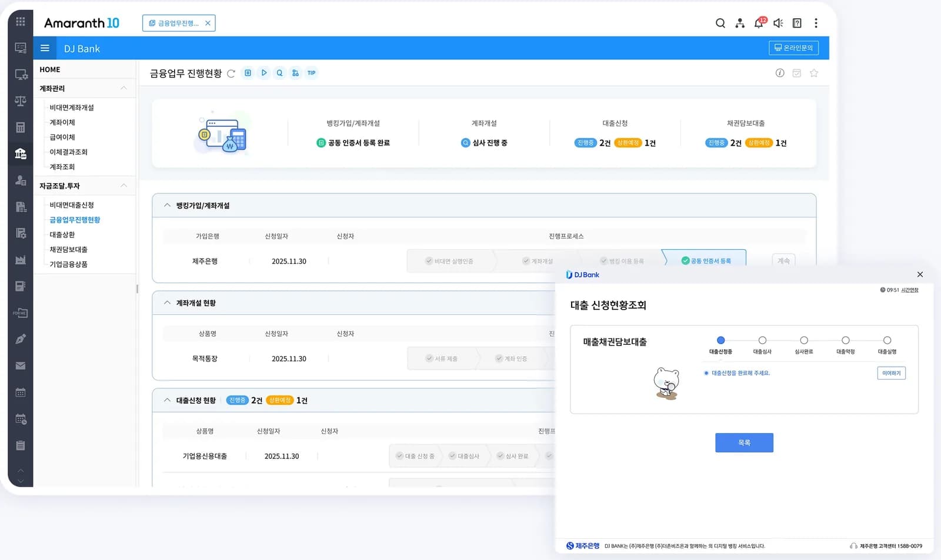Click the blue 목록 button in popup
Viewport: 941px width, 560px height.
point(744,442)
